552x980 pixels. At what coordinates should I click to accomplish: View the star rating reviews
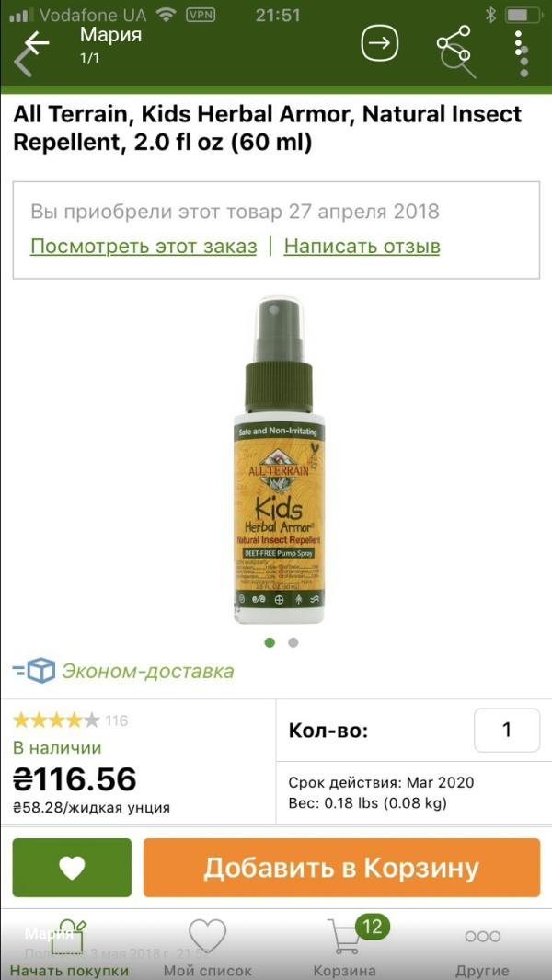pos(70,721)
